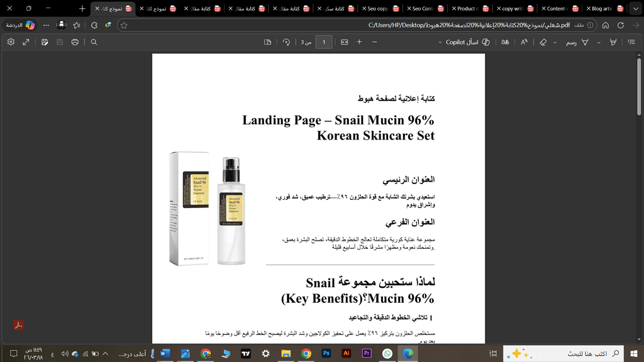The width and height of the screenshot is (644, 362).
Task: Open WhatsApp from the taskbar
Action: click(387, 353)
